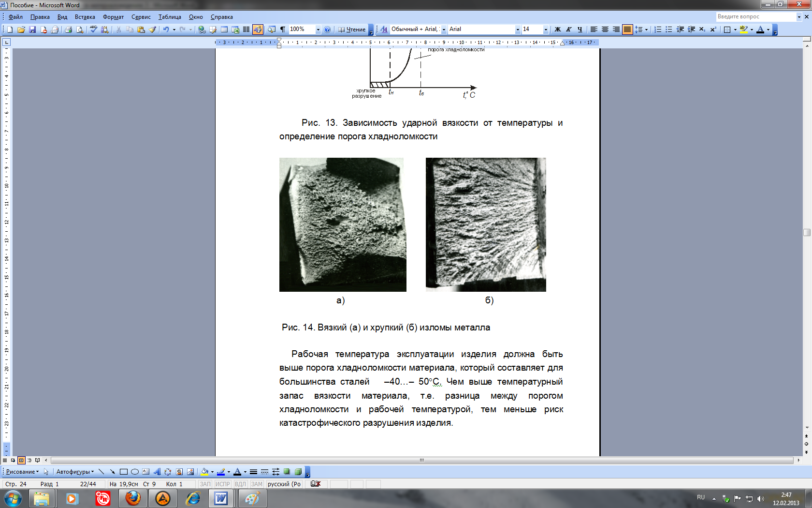Open the font size 14 dropdown
This screenshot has width=812, height=508.
[x=546, y=30]
